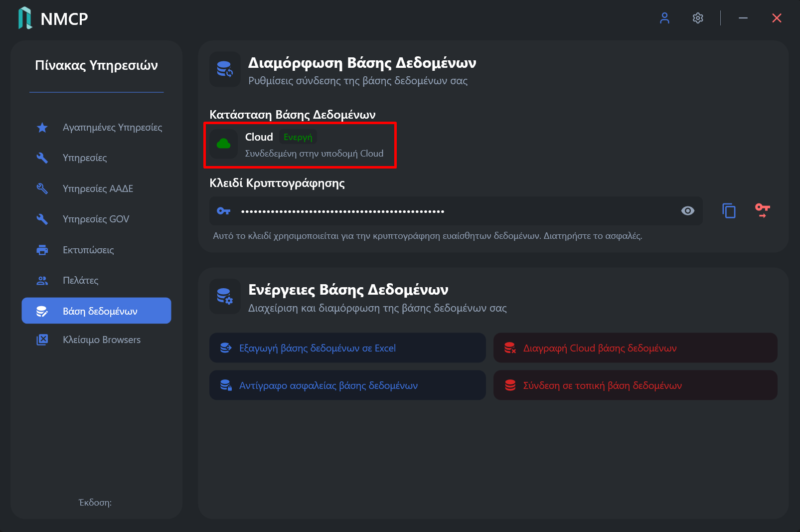The width and height of the screenshot is (800, 532).
Task: Click the encryption key field
Action: pyautogui.click(x=456, y=211)
